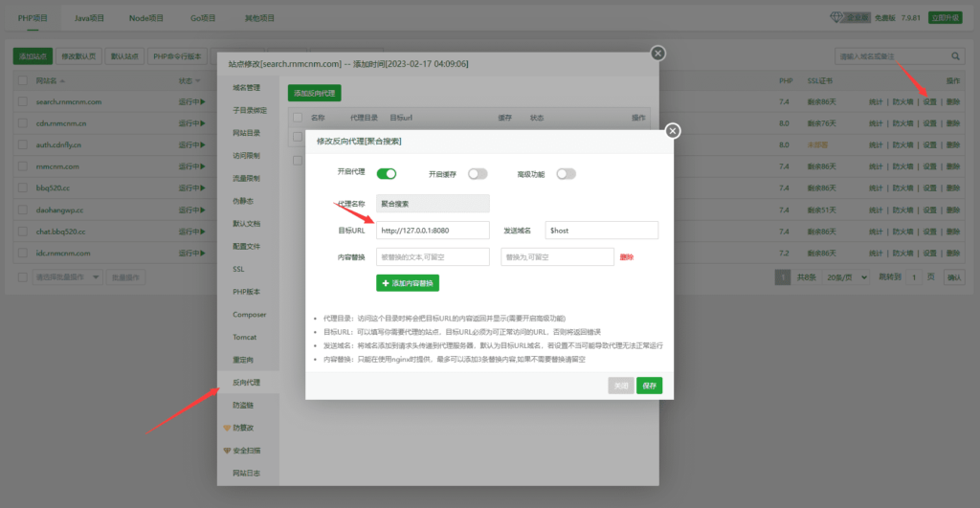Tick the select-all checkbox in site list header

23,80
